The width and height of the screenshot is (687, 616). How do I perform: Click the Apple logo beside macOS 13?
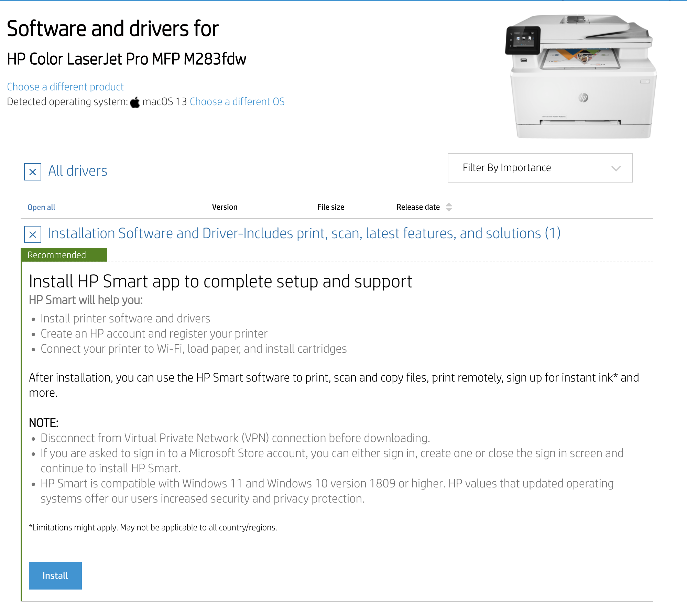tap(135, 102)
